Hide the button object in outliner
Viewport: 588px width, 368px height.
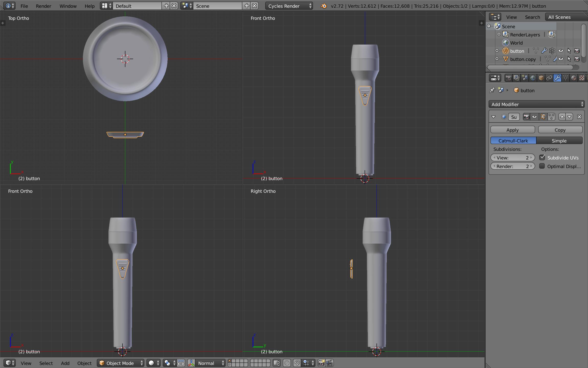click(561, 51)
